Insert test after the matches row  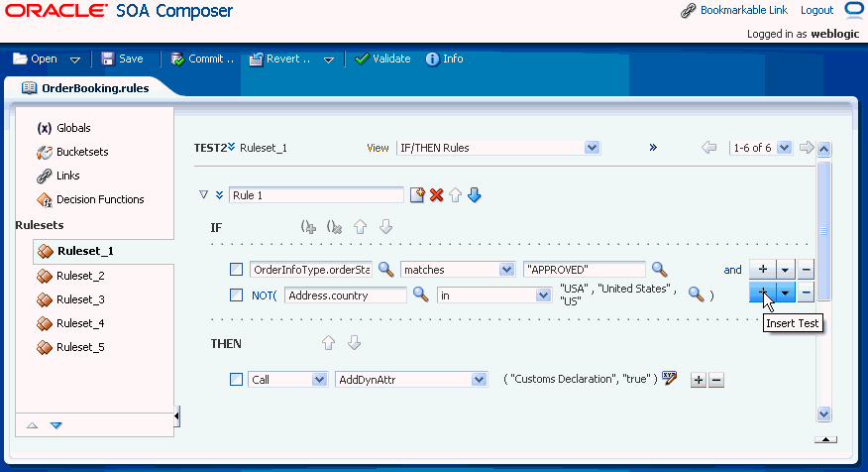[x=762, y=270]
